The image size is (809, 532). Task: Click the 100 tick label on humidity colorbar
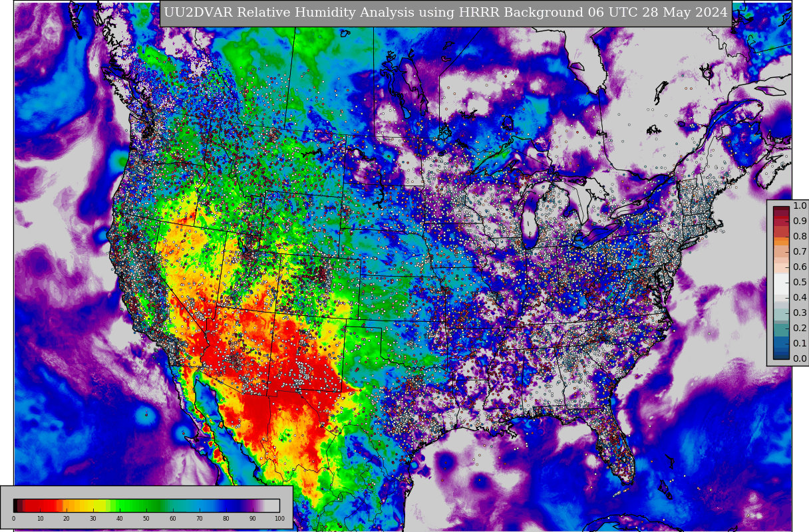(x=279, y=519)
